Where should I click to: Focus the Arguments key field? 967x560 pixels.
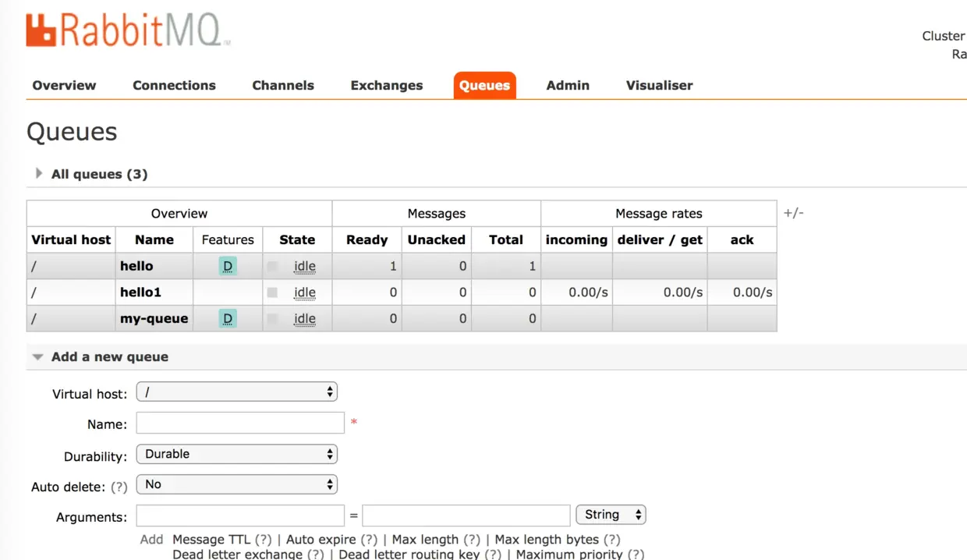click(x=240, y=515)
